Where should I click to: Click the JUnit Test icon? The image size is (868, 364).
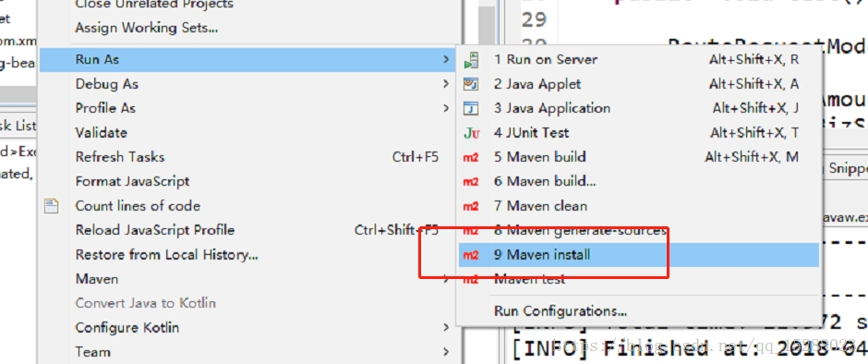(471, 133)
